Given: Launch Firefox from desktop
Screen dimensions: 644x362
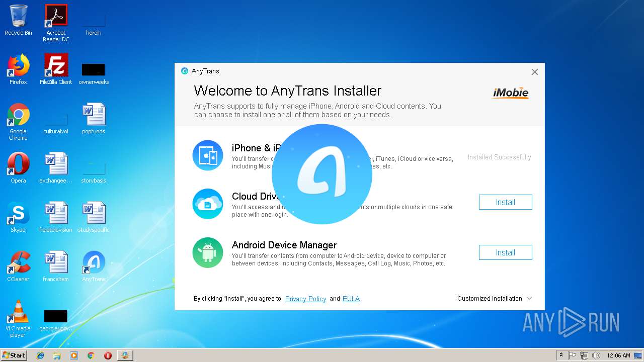Looking at the screenshot, I should (18, 69).
